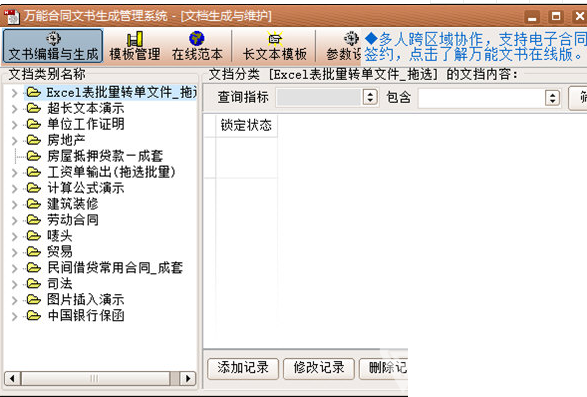Expand the 司法 tree node
This screenshot has width=587, height=397.
click(14, 284)
